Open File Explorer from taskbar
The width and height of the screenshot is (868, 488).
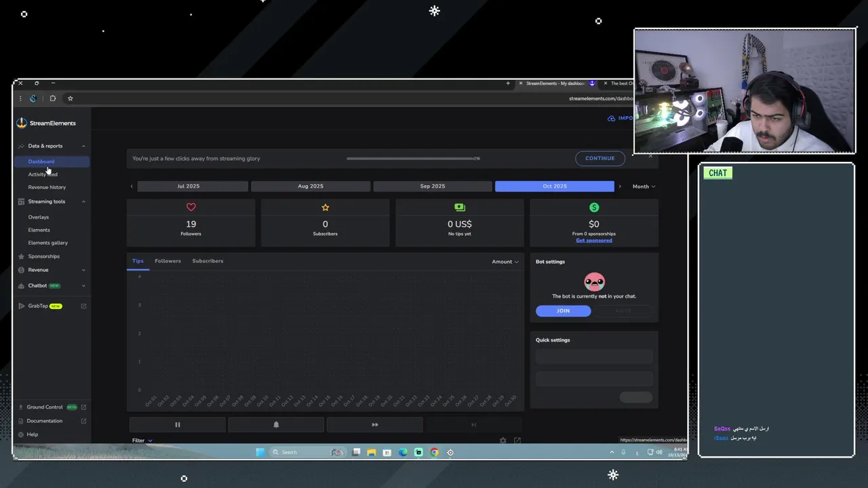[x=371, y=452]
